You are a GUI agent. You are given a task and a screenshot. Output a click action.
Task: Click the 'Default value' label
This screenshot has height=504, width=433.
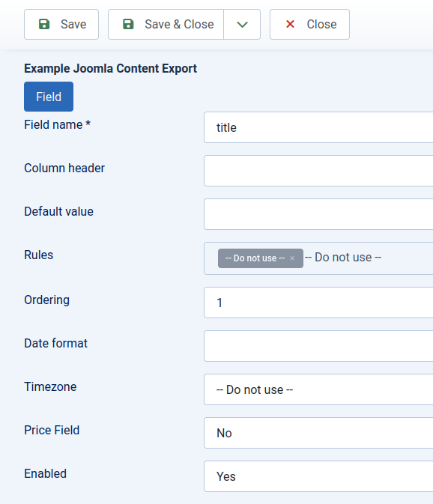click(59, 211)
